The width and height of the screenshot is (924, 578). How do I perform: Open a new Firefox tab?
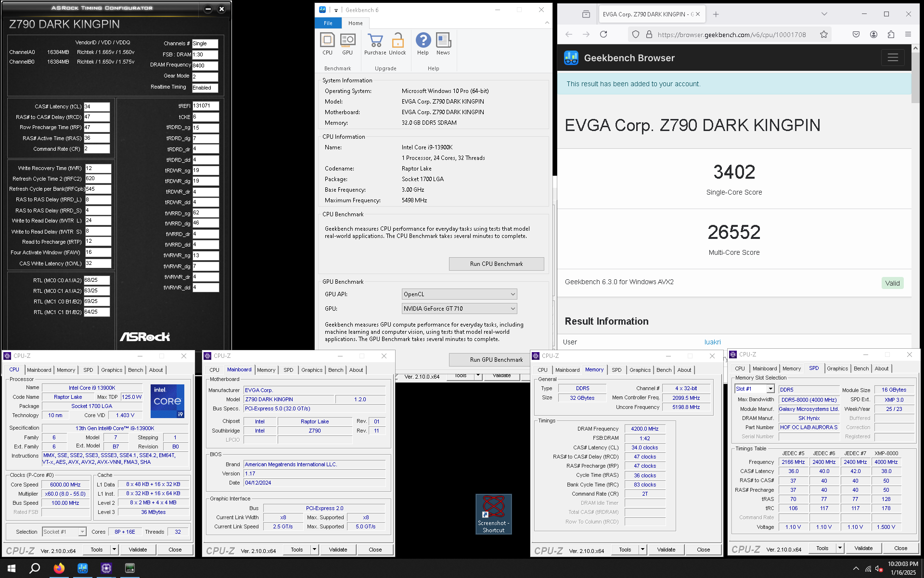(x=716, y=14)
